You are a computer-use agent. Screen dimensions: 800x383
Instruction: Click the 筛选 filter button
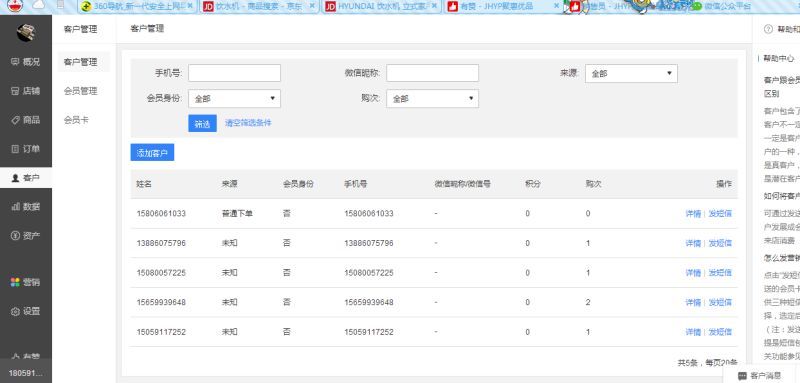point(202,123)
